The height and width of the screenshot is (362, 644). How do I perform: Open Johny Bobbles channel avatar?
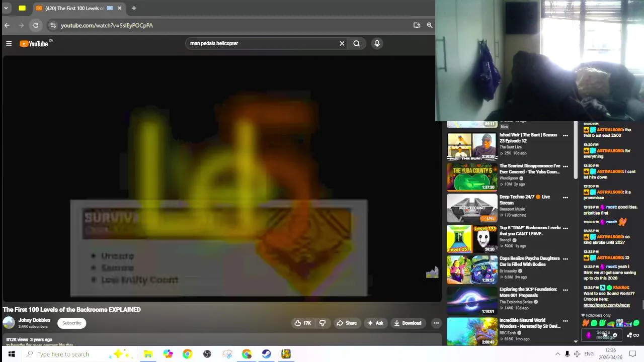coord(9,323)
